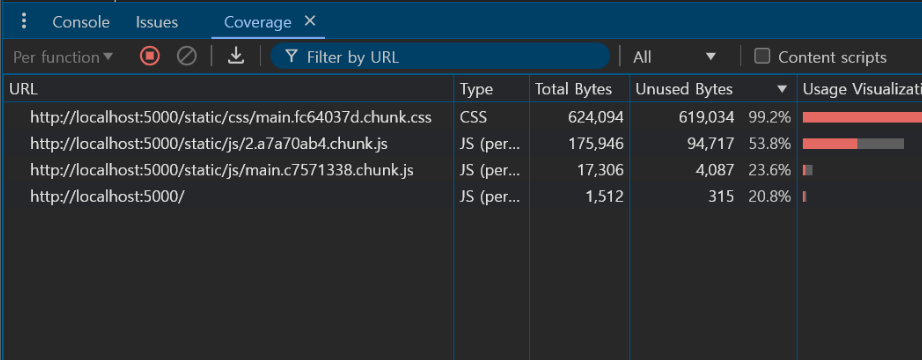Clear all coverage results
This screenshot has height=360, width=922.
coord(187,56)
